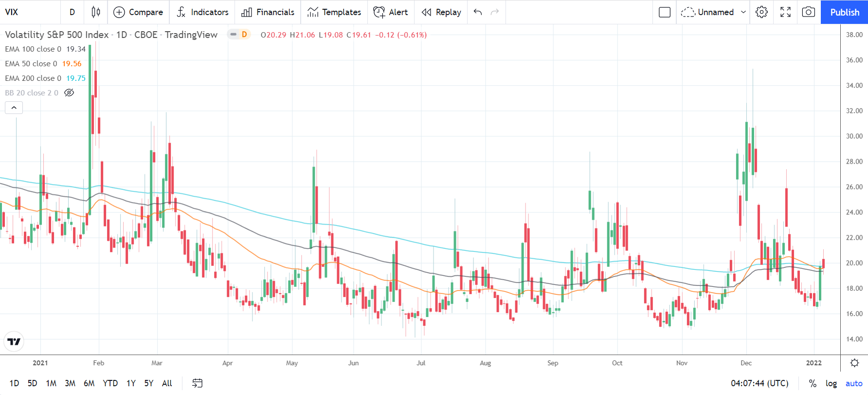Collapse the indicator legend with chevron
The width and height of the screenshot is (868, 395).
pyautogui.click(x=14, y=108)
